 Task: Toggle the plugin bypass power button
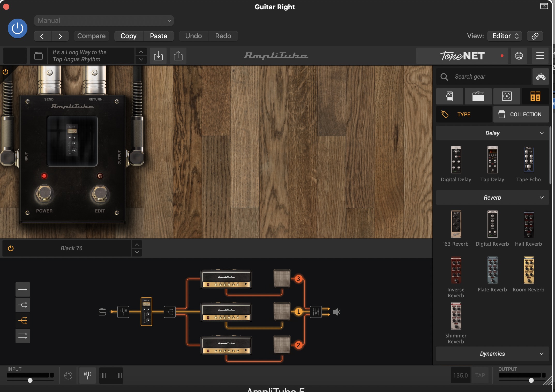[x=17, y=28]
